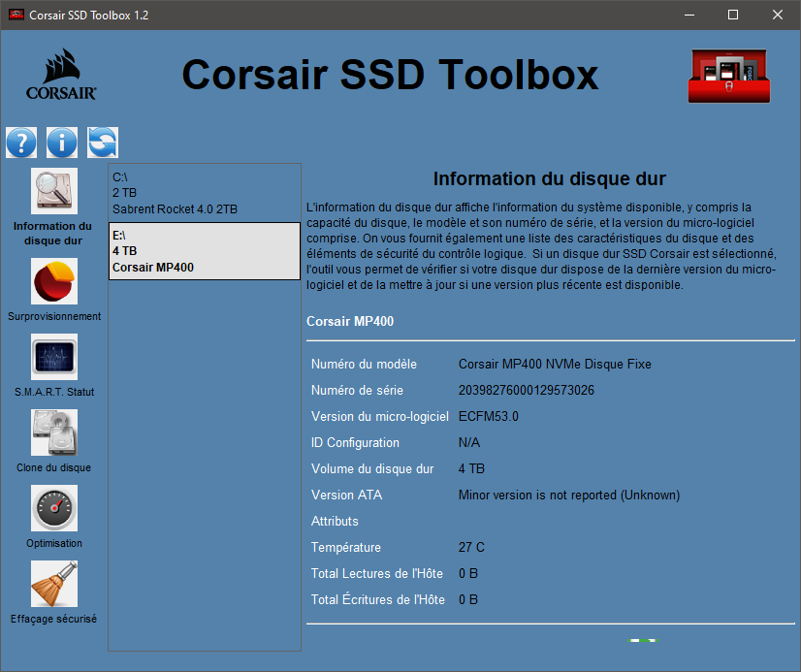Open Information du disque dur magnifier icon

54,191
